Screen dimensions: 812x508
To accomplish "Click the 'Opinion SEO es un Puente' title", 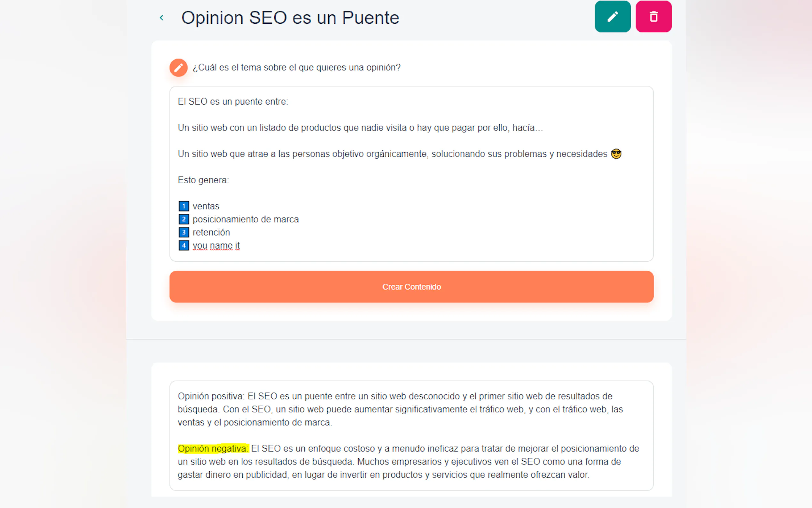I will 290,18.
